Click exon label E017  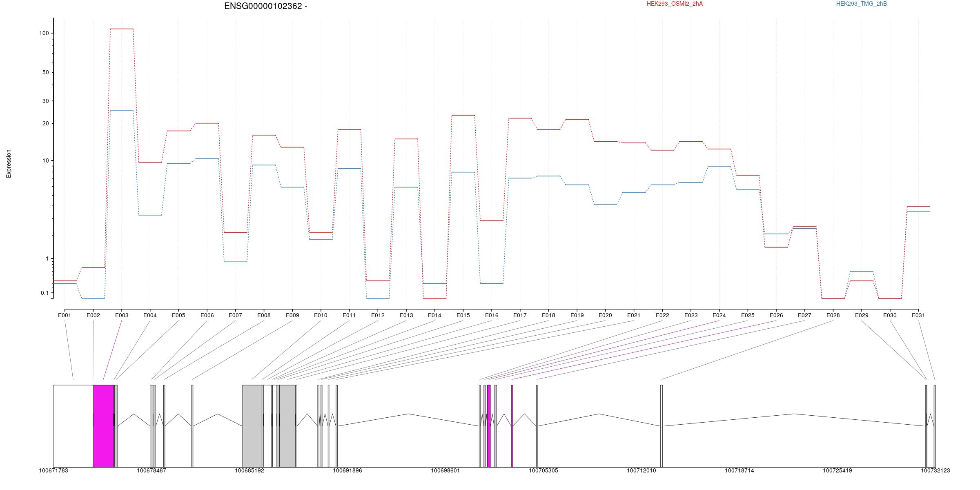[520, 316]
